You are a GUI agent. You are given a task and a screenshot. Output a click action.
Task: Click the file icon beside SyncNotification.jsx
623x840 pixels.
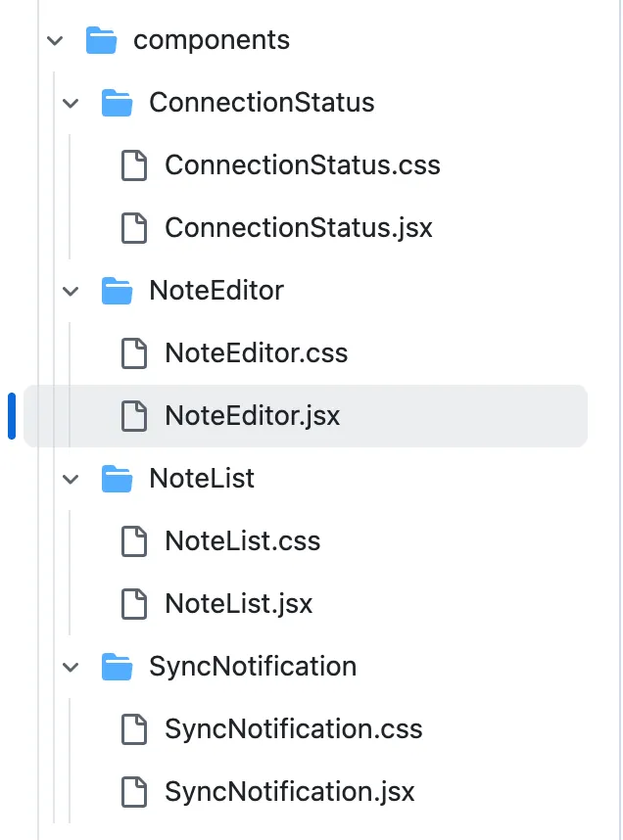click(x=134, y=792)
